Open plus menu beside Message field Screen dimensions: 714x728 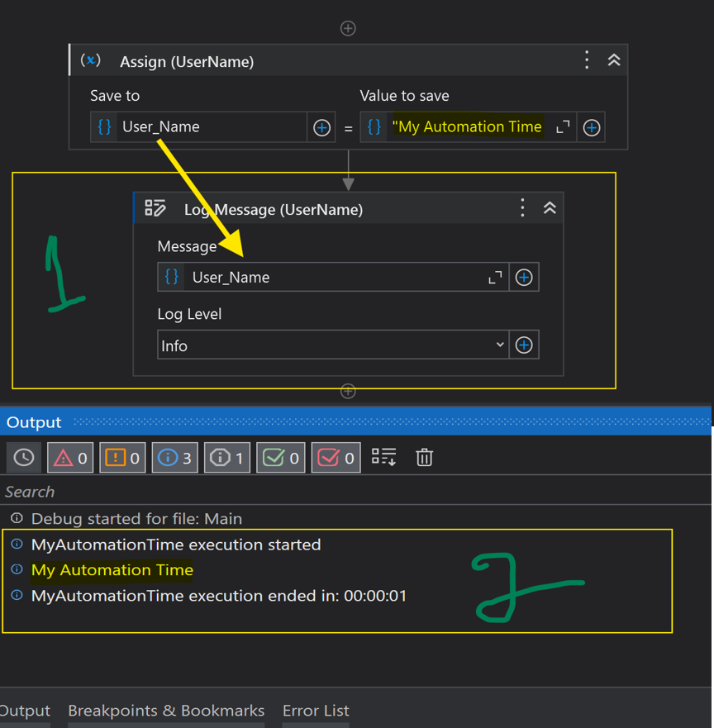tap(524, 277)
